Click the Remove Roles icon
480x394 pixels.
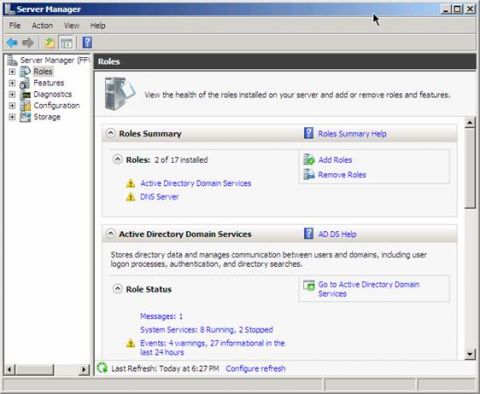point(309,174)
